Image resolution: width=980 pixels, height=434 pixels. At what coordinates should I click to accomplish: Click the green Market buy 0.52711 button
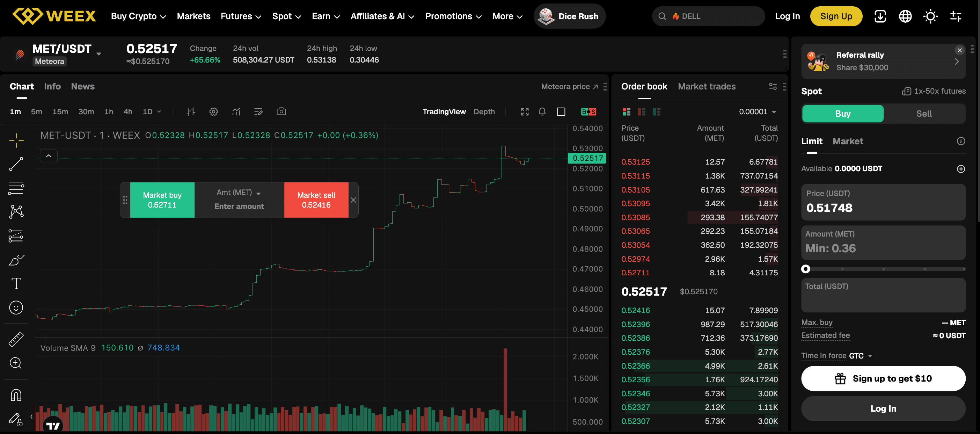pyautogui.click(x=162, y=200)
